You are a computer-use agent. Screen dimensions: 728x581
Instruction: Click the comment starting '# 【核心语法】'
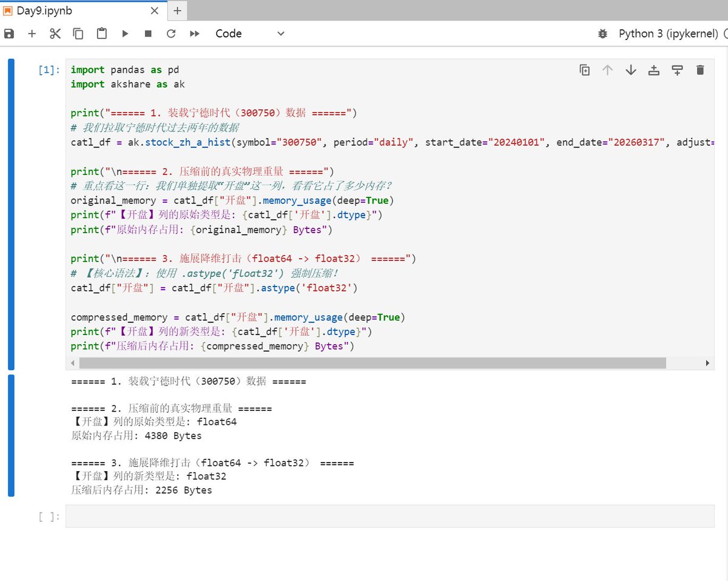pos(204,273)
